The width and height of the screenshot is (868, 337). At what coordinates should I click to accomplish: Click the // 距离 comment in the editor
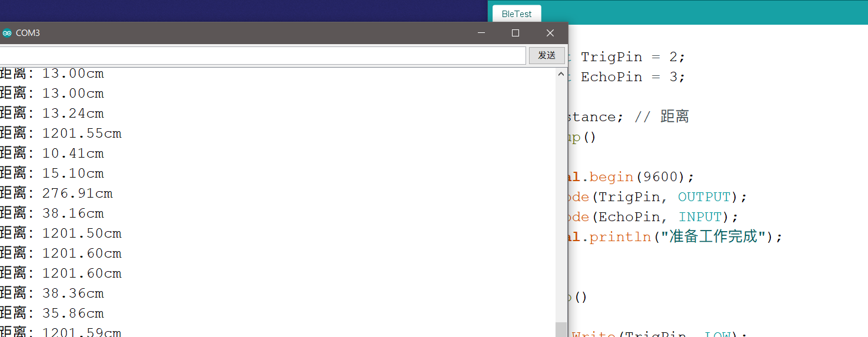pyautogui.click(x=661, y=116)
